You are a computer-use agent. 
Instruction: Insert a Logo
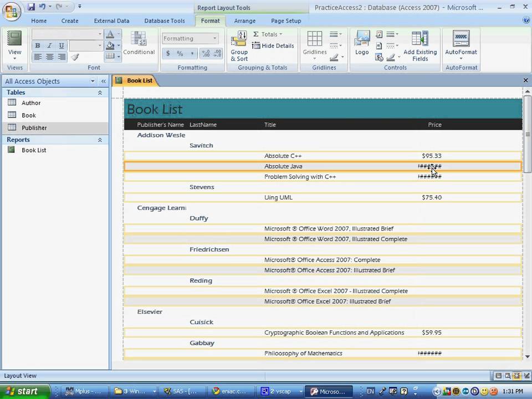362,43
